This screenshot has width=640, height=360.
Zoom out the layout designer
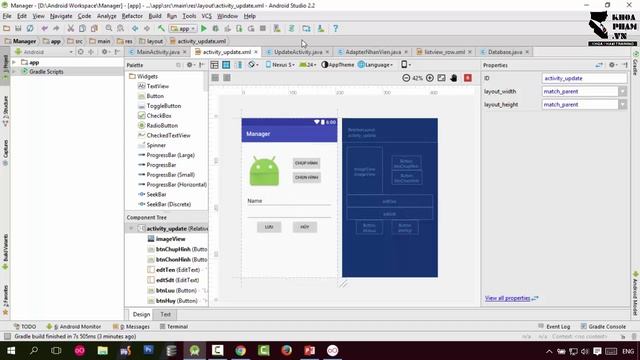click(406, 78)
